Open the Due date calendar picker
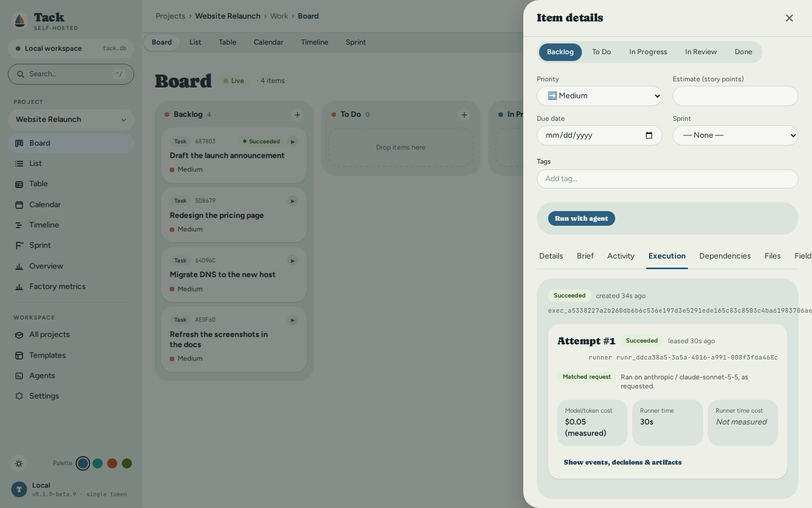Screen dimensions: 812x508 pos(649,135)
